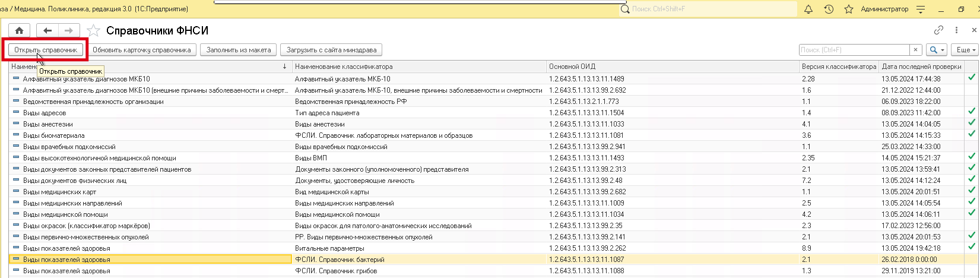Image resolution: width=980 pixels, height=278 pixels.
Task: Click row icon of Виды медицинских карт
Action: tap(16, 191)
